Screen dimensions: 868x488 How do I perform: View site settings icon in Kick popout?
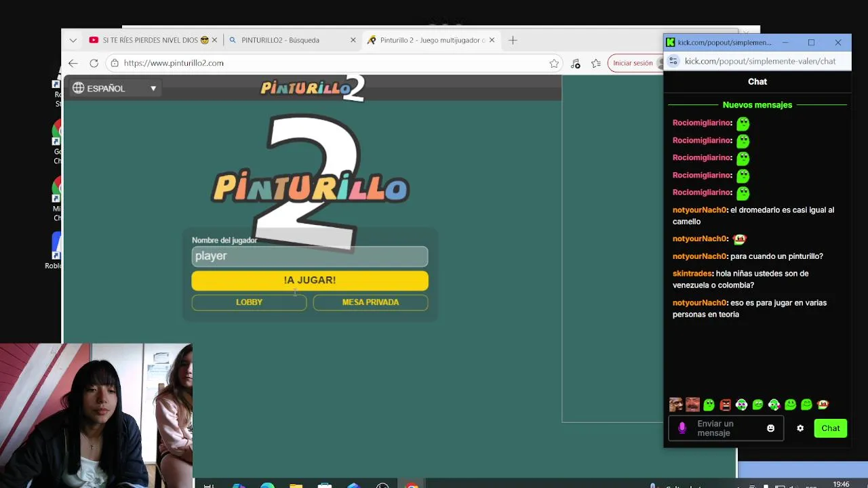click(673, 61)
